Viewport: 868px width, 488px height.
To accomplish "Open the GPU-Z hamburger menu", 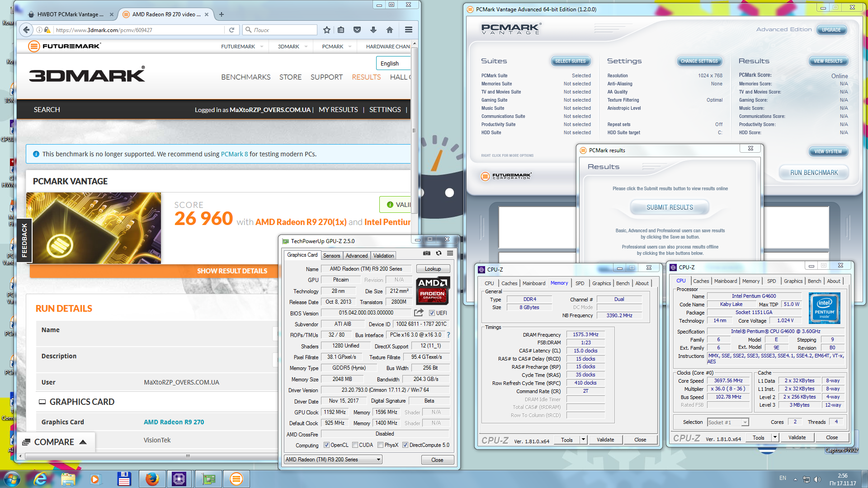I will [x=450, y=253].
